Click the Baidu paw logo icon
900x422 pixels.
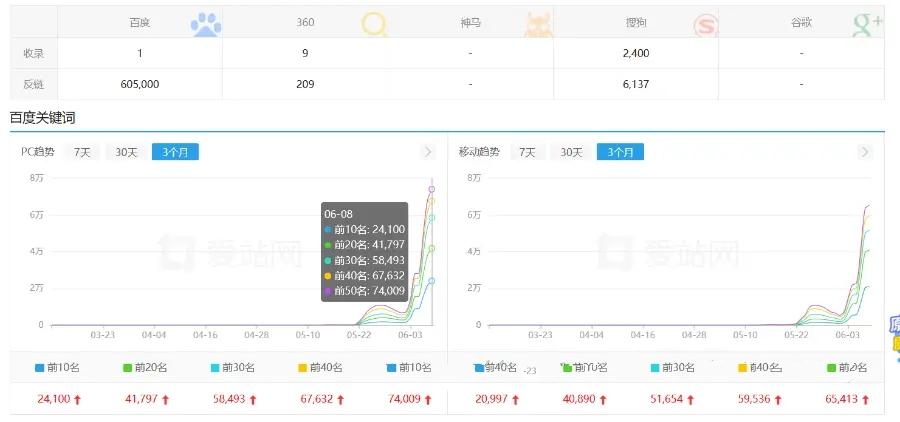[205, 25]
